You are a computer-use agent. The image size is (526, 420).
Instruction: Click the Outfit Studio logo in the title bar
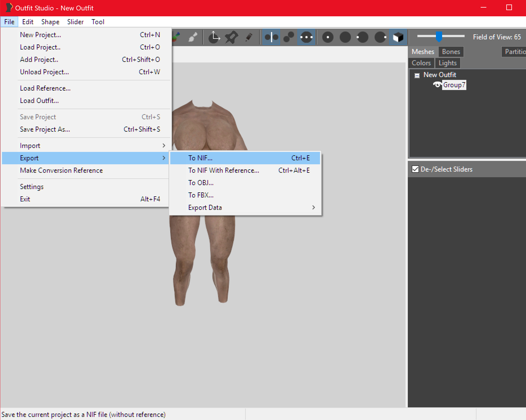click(x=8, y=8)
